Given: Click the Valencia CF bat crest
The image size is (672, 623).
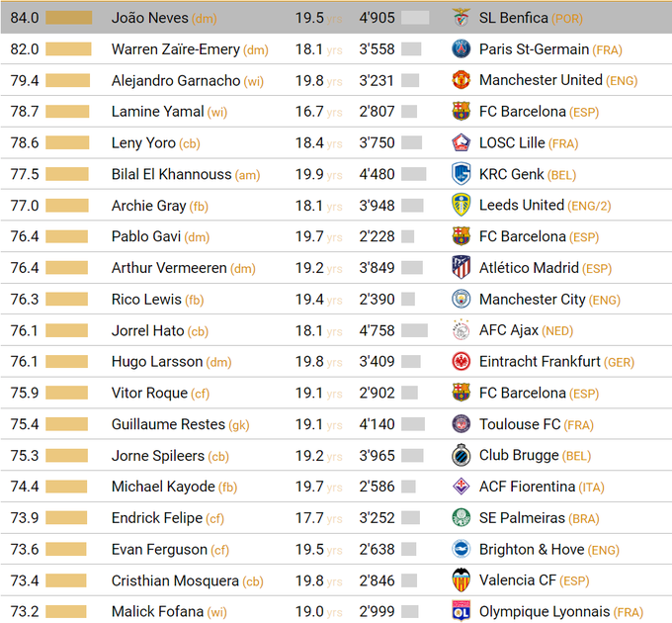Looking at the screenshot, I should coord(462,580).
